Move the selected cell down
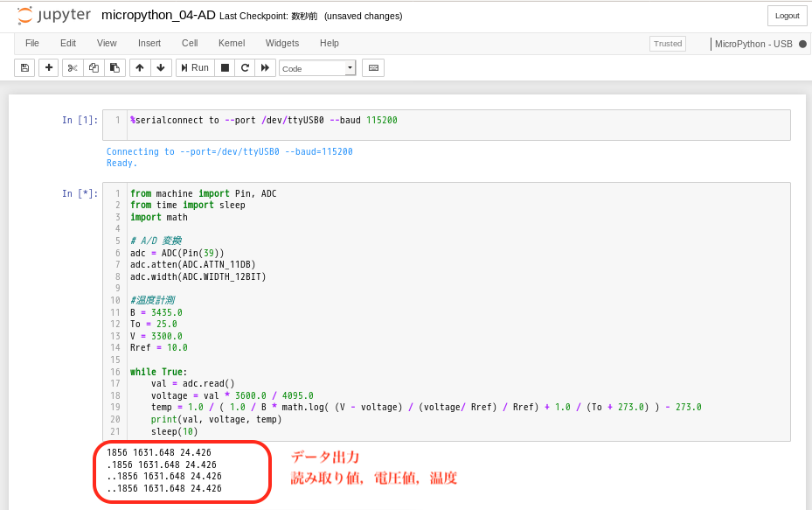Image resolution: width=812 pixels, height=510 pixels. [161, 67]
